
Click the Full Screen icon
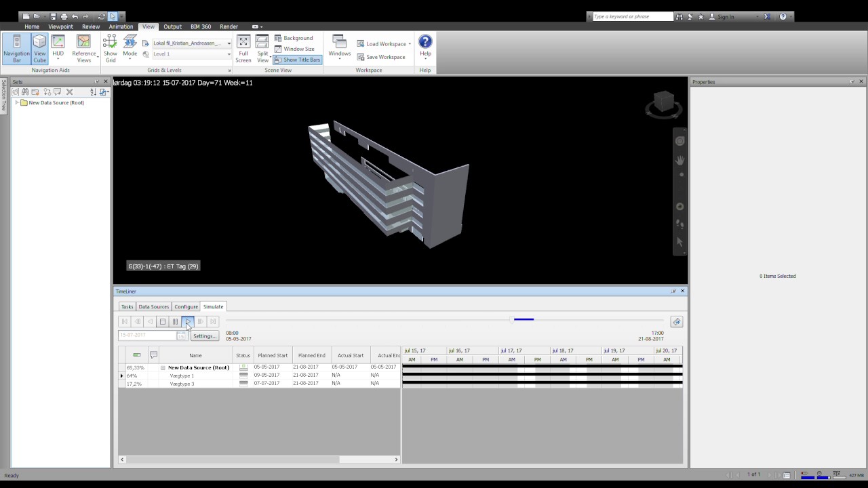tap(243, 49)
